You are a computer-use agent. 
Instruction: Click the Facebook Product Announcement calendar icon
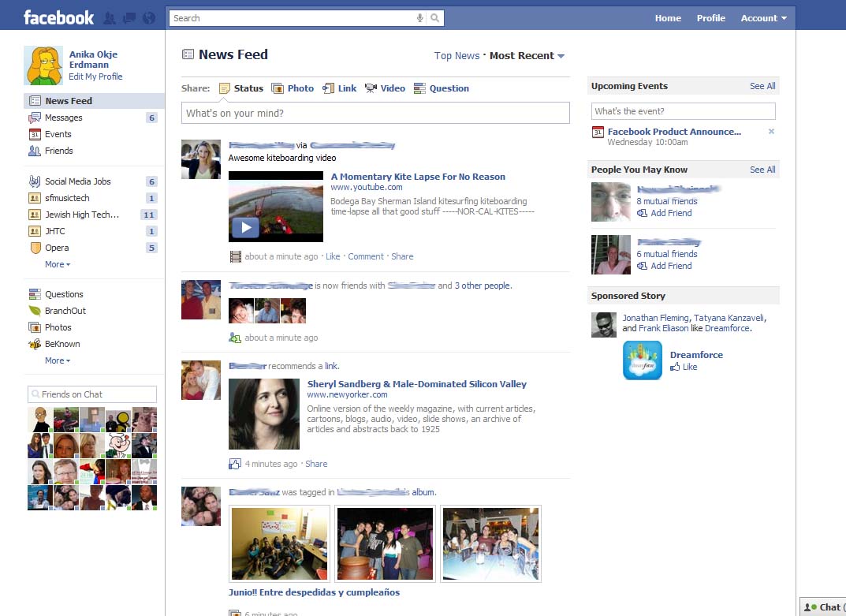598,133
